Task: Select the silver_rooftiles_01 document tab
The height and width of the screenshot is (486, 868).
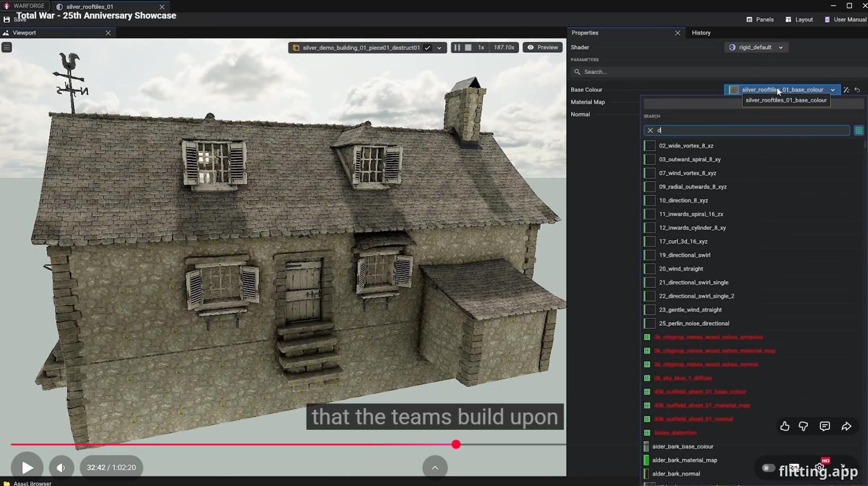Action: pos(90,7)
